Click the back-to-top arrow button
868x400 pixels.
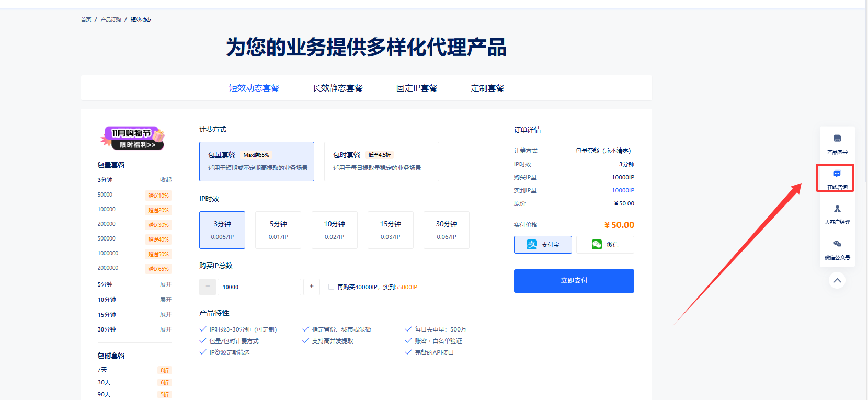(x=837, y=281)
